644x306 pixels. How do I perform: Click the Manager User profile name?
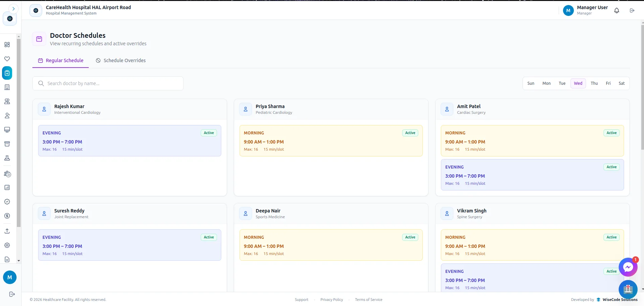tap(592, 7)
